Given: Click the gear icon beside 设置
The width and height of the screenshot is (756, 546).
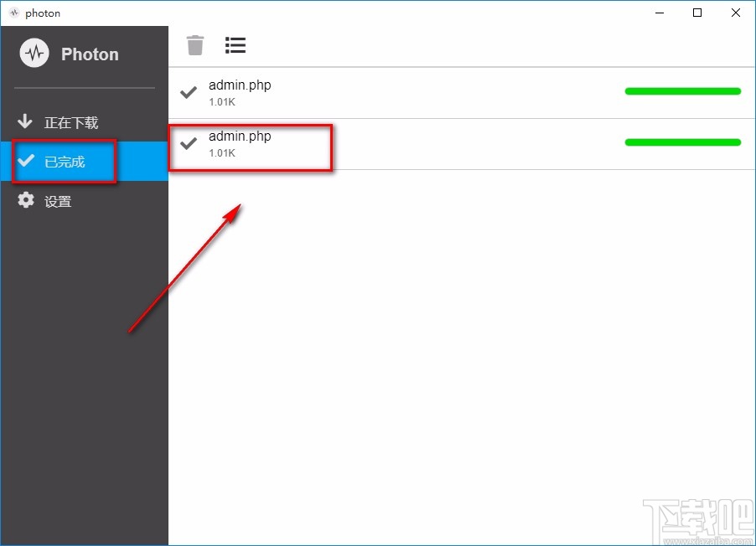Looking at the screenshot, I should tap(26, 200).
